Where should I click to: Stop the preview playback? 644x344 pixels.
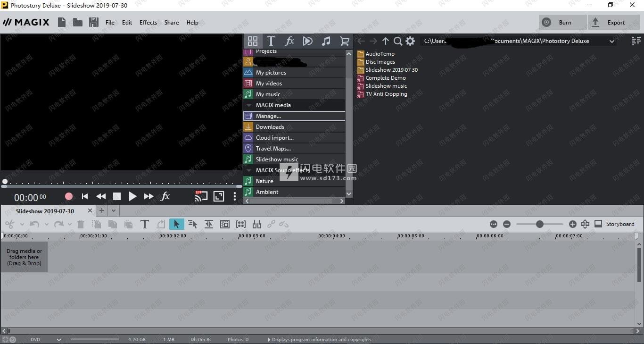[117, 196]
